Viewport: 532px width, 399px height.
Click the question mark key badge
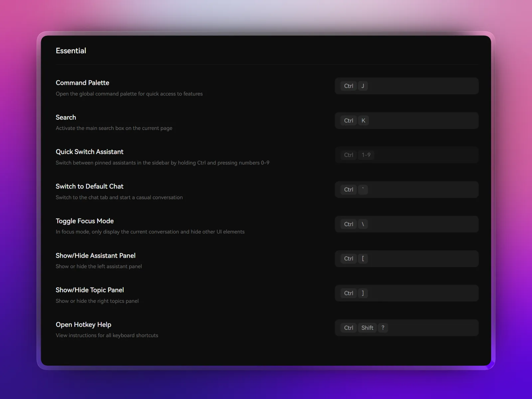point(383,328)
